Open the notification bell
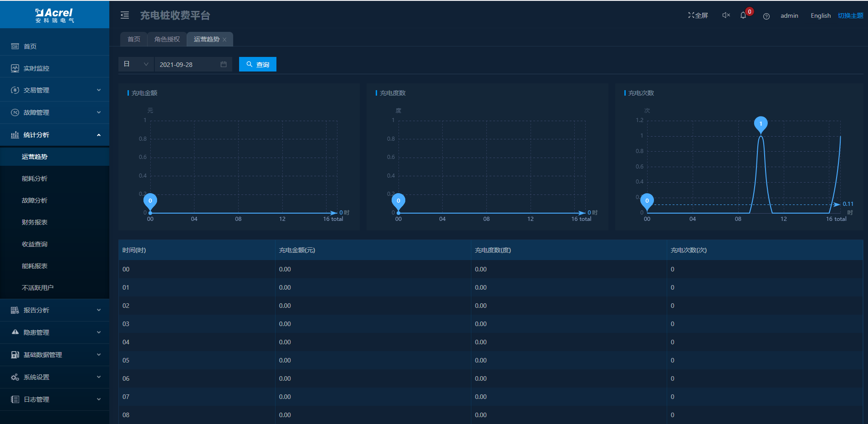Screen dimensions: 868x424 [743, 15]
